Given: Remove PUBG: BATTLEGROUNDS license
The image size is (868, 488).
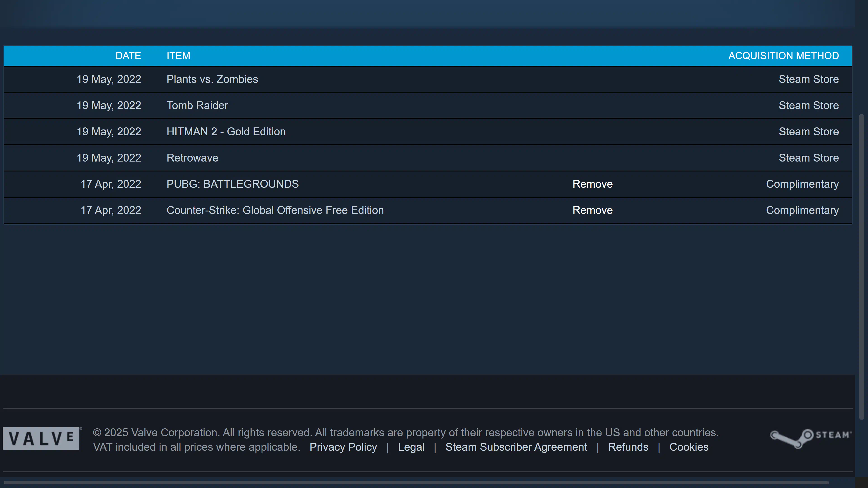Looking at the screenshot, I should click(592, 184).
